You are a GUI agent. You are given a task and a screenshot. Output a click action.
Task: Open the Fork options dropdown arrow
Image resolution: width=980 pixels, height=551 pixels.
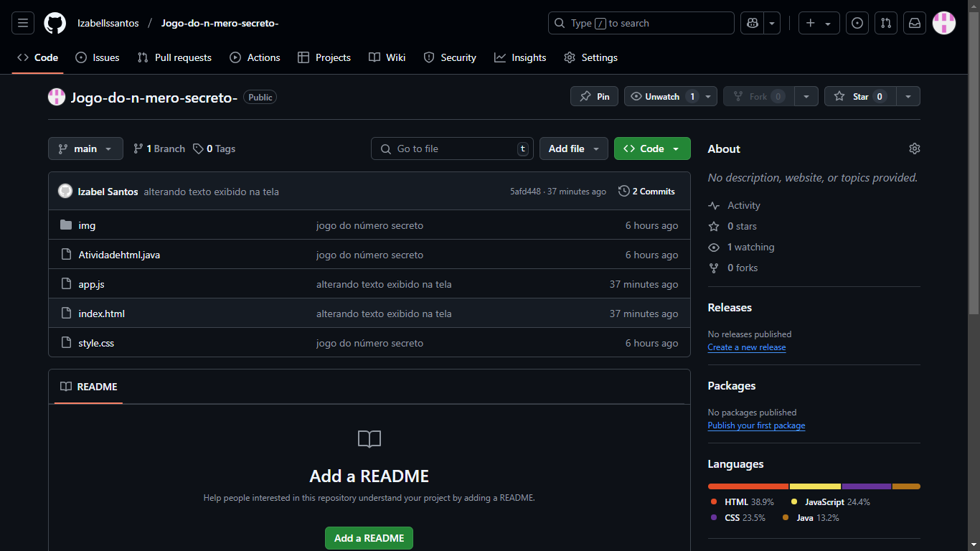[x=806, y=96]
